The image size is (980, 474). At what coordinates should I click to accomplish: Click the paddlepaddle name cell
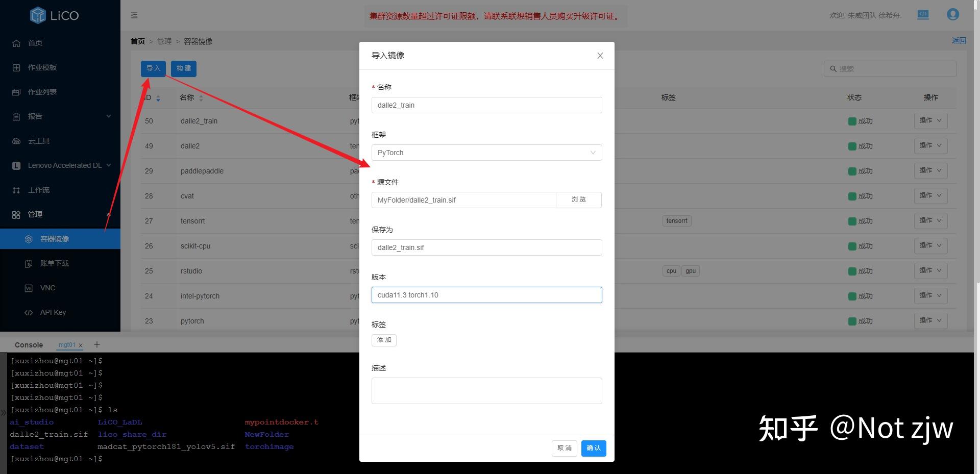(x=202, y=171)
